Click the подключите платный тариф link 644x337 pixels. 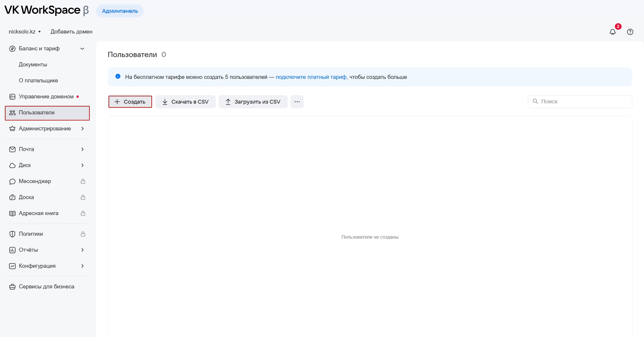click(x=312, y=77)
